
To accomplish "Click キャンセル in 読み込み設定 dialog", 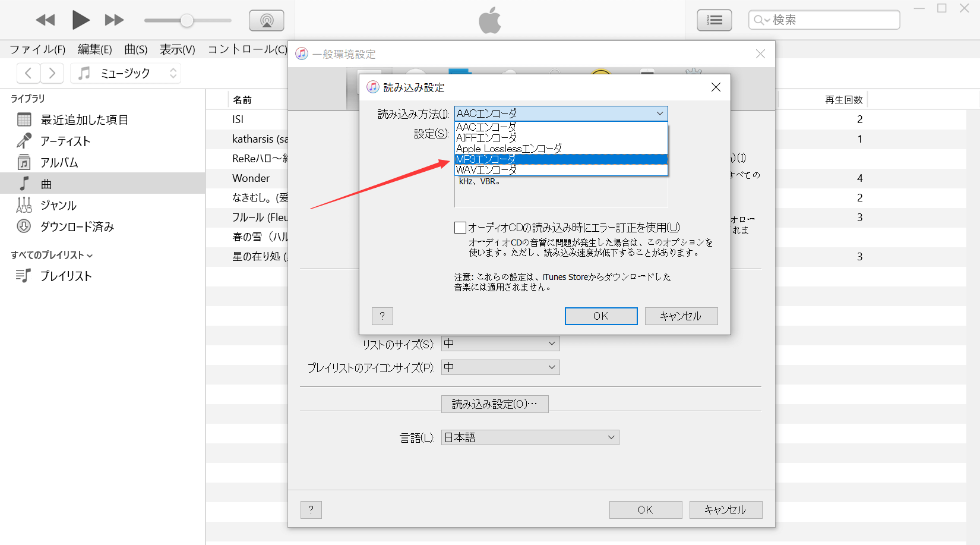I will [x=681, y=316].
